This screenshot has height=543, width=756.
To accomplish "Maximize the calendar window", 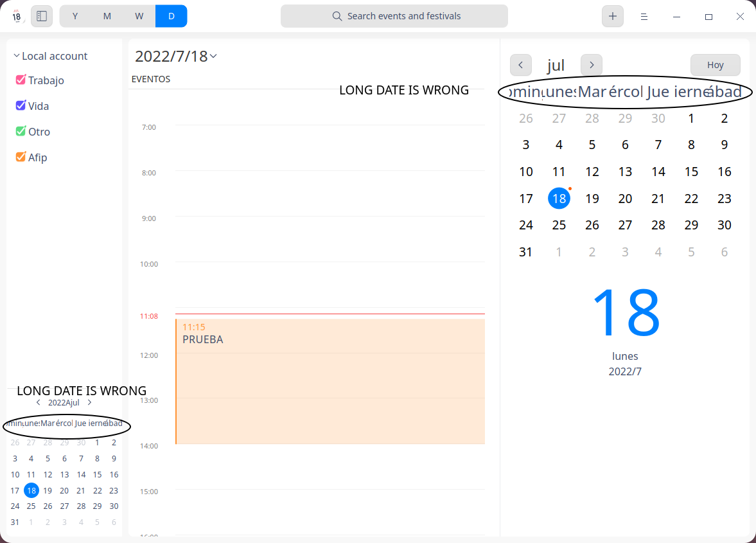I will (x=708, y=17).
